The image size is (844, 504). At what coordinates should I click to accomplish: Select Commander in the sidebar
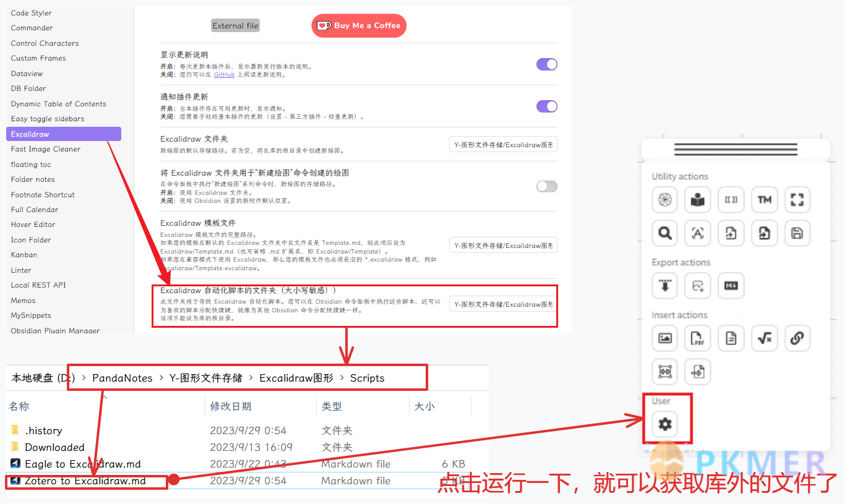pyautogui.click(x=32, y=28)
